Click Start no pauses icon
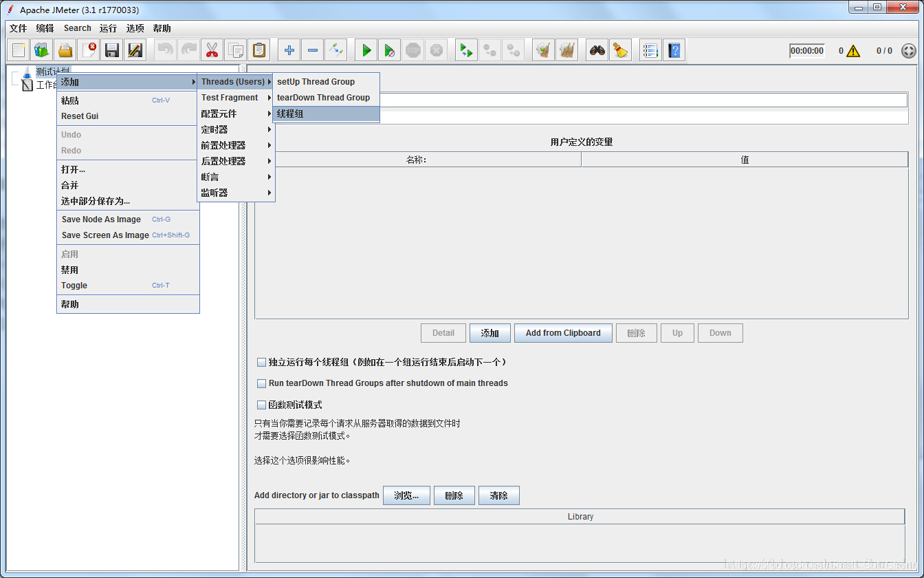This screenshot has width=924, height=578. (390, 50)
